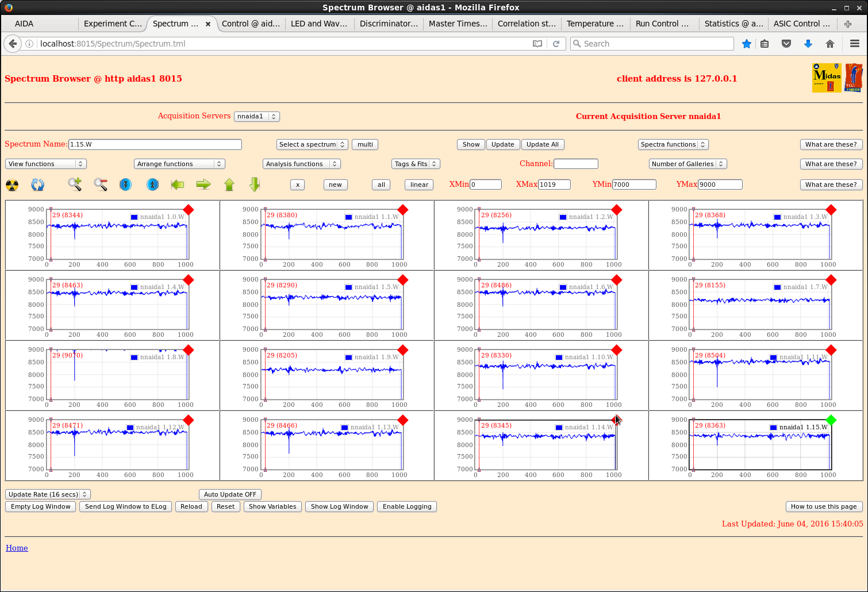Toggle green diamond marker on nnaida1 1.15.W
The width and height of the screenshot is (868, 592).
coord(831,420)
